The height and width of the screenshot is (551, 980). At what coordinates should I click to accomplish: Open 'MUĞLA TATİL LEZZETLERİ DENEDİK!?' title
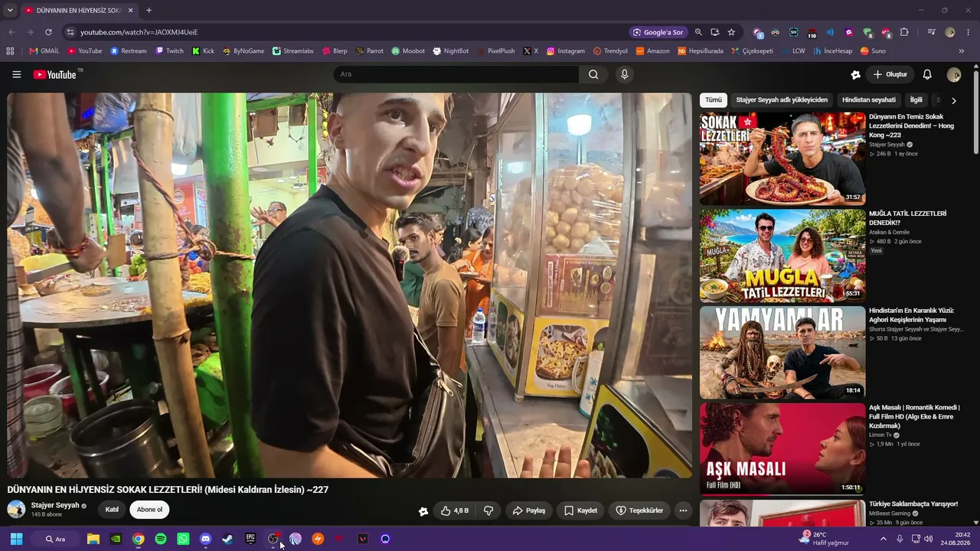[x=908, y=218]
